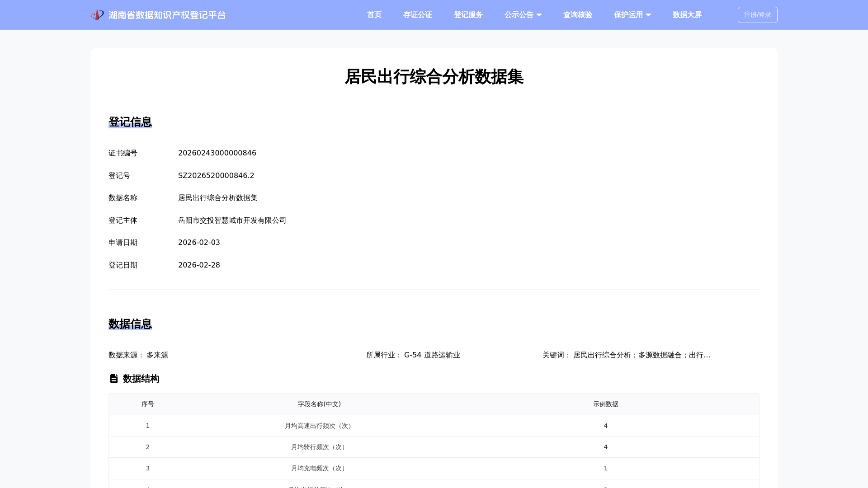Click the 数据结构 document icon
This screenshot has height=488, width=868.
click(114, 379)
